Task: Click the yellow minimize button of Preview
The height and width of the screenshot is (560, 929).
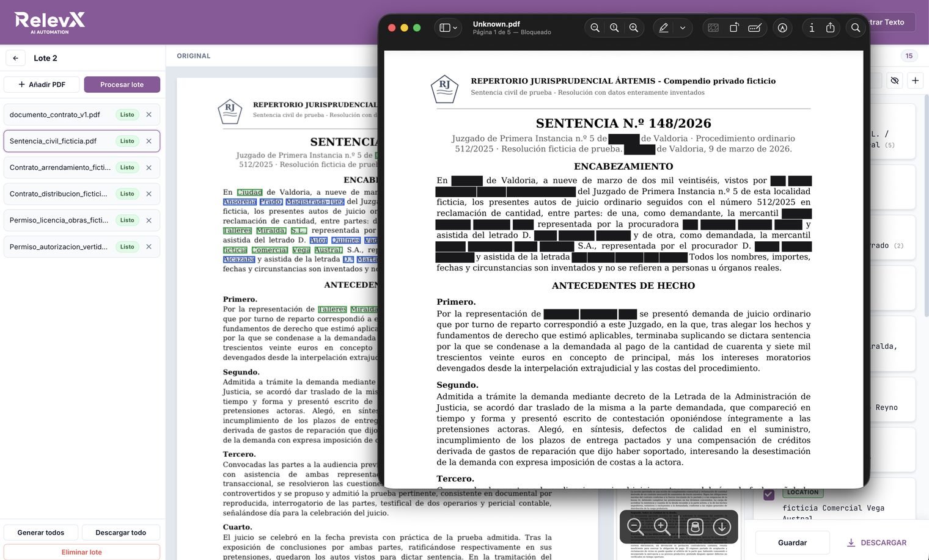Action: coord(404,27)
